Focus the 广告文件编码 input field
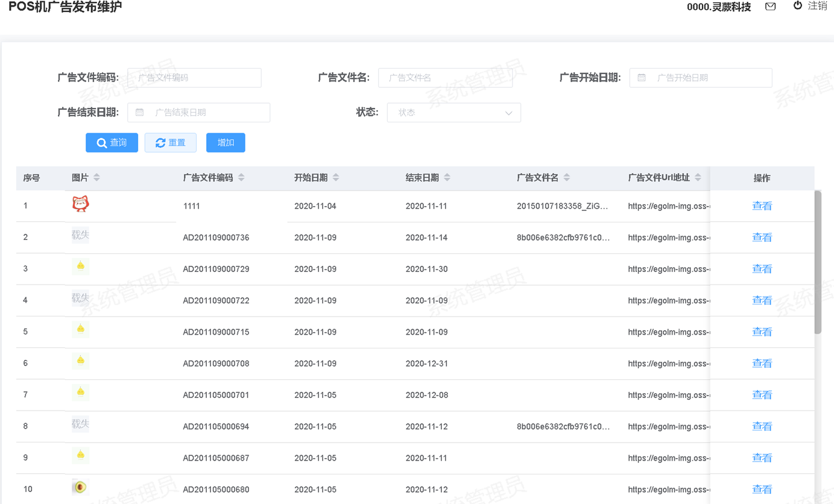Viewport: 834px width, 504px height. pos(194,78)
